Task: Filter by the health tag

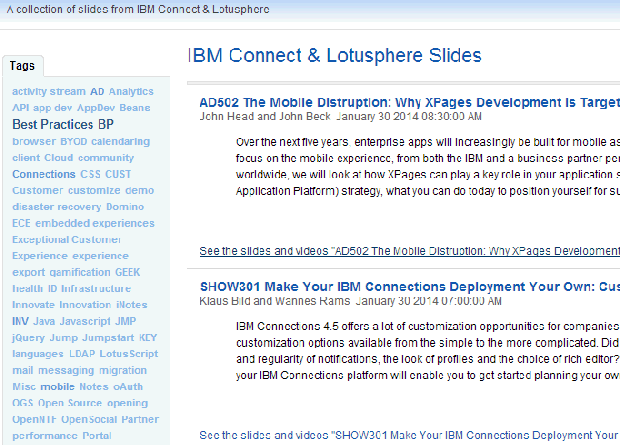Action: tap(27, 288)
